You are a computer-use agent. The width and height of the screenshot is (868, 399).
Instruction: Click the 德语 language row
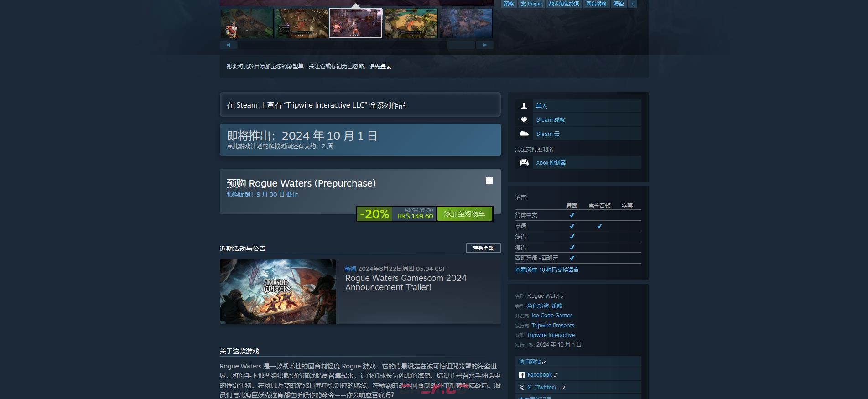coord(578,248)
